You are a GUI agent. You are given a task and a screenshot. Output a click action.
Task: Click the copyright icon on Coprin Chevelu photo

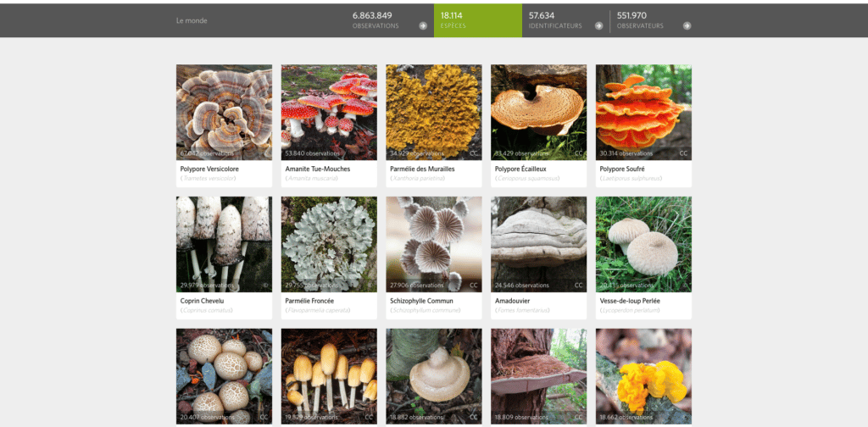(x=265, y=286)
